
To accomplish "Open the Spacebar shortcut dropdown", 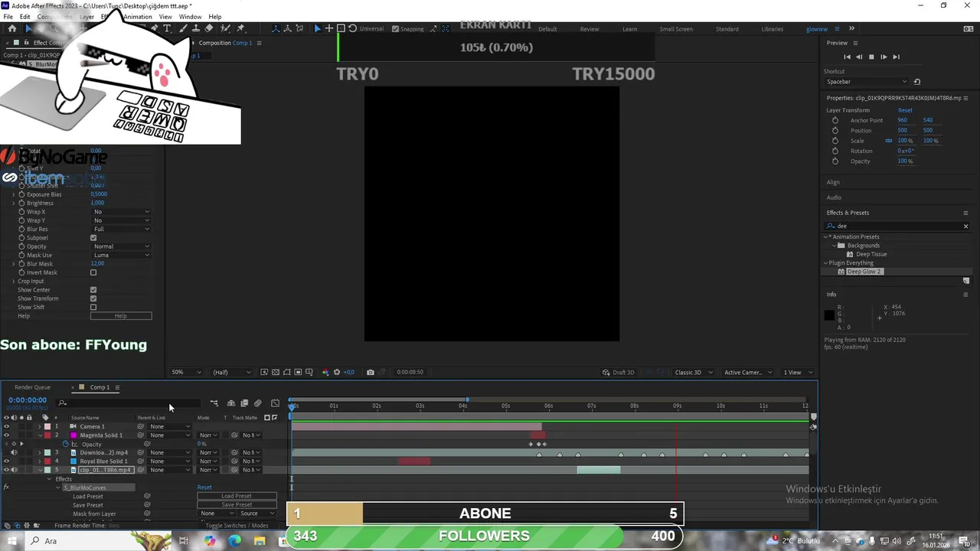I will [867, 81].
